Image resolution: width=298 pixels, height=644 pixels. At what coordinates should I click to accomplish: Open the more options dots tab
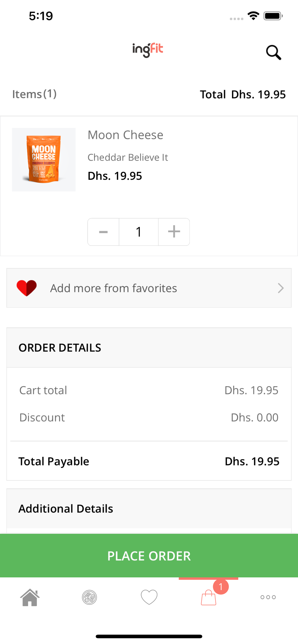point(268,597)
